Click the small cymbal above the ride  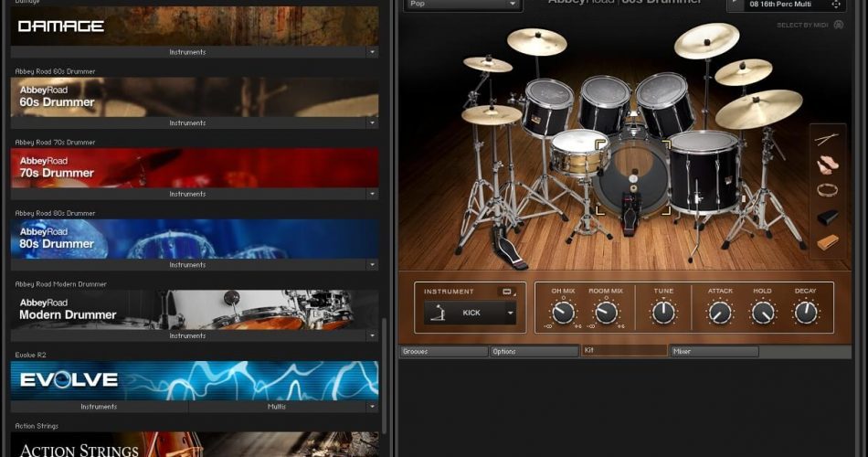point(743,72)
